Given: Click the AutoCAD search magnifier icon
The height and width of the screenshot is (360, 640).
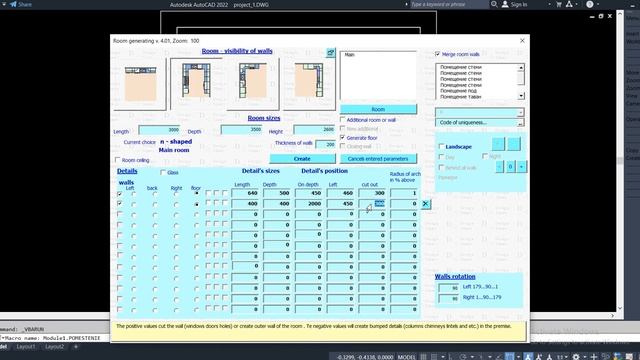Looking at the screenshot, I should [x=494, y=4].
